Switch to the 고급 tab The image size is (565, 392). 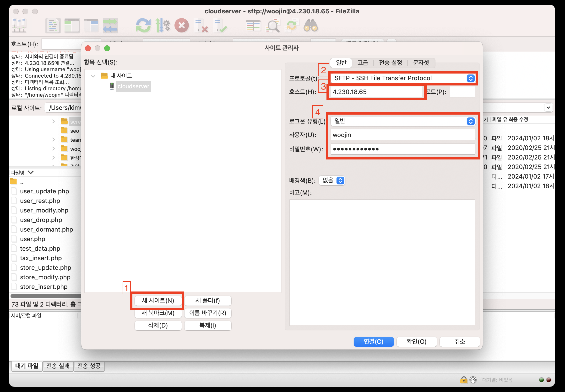point(362,63)
